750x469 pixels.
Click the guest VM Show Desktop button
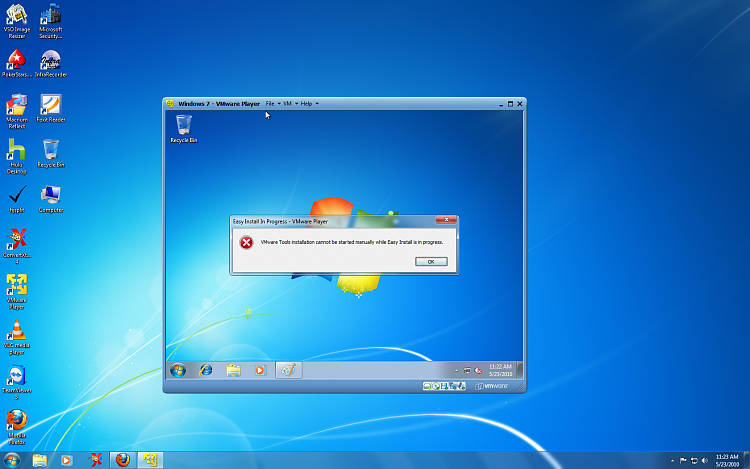click(520, 370)
